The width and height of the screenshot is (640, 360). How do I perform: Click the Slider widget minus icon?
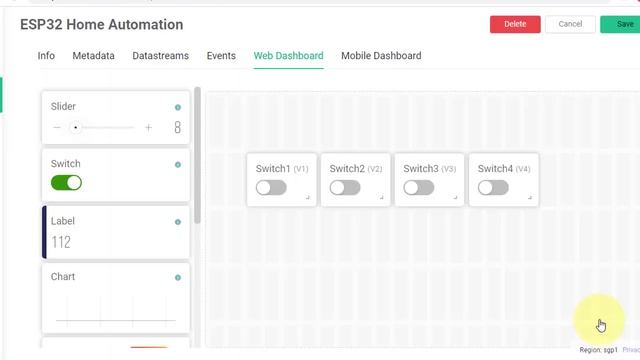click(57, 128)
